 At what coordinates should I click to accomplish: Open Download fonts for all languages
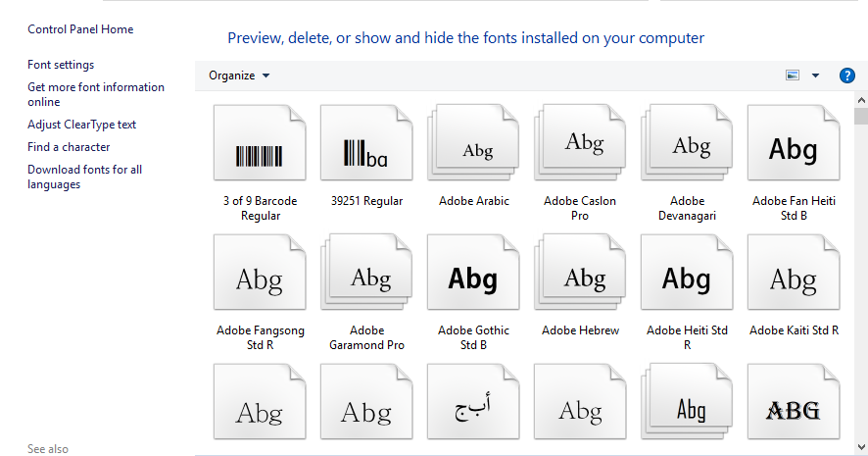tap(84, 177)
